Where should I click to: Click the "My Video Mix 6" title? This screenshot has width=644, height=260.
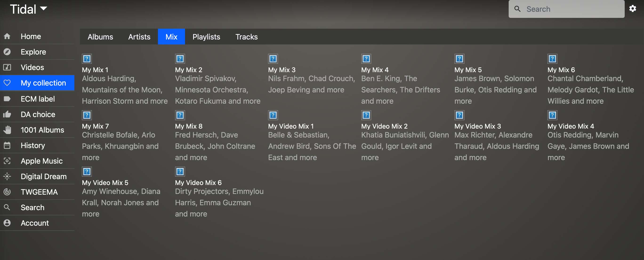pos(198,183)
